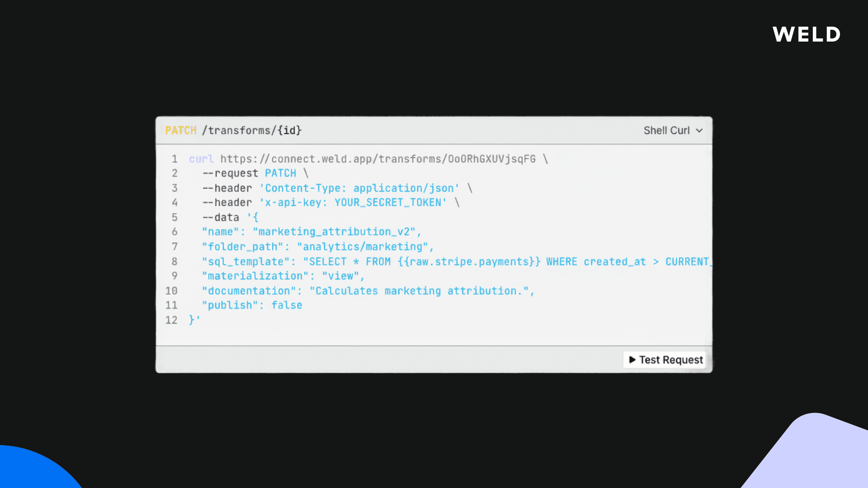Click the play icon in Test Request button
Image resolution: width=868 pixels, height=488 pixels.
pyautogui.click(x=632, y=360)
